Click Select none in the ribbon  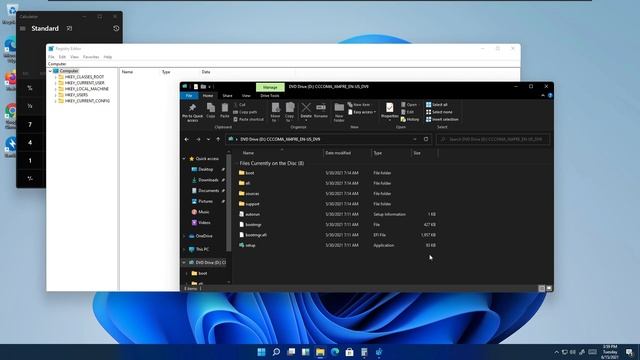click(x=439, y=112)
